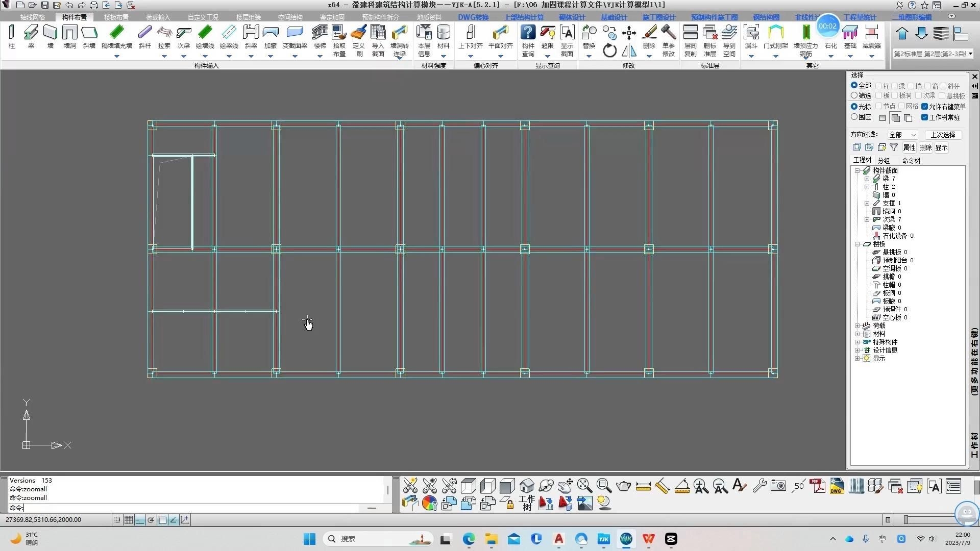Click the 次梁 secondary beam tool

click(x=183, y=37)
